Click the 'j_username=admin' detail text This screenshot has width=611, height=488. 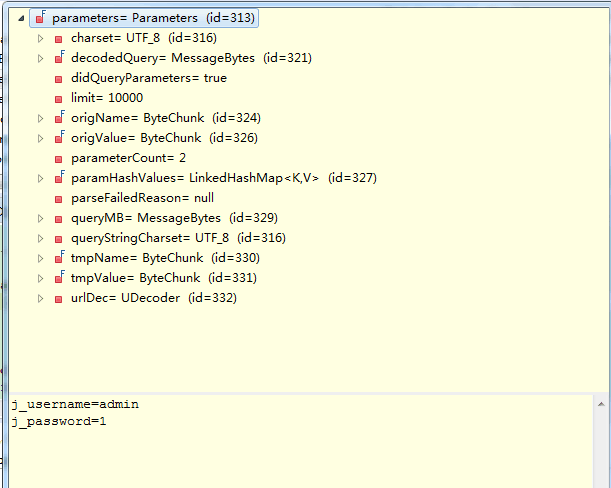pos(75,405)
